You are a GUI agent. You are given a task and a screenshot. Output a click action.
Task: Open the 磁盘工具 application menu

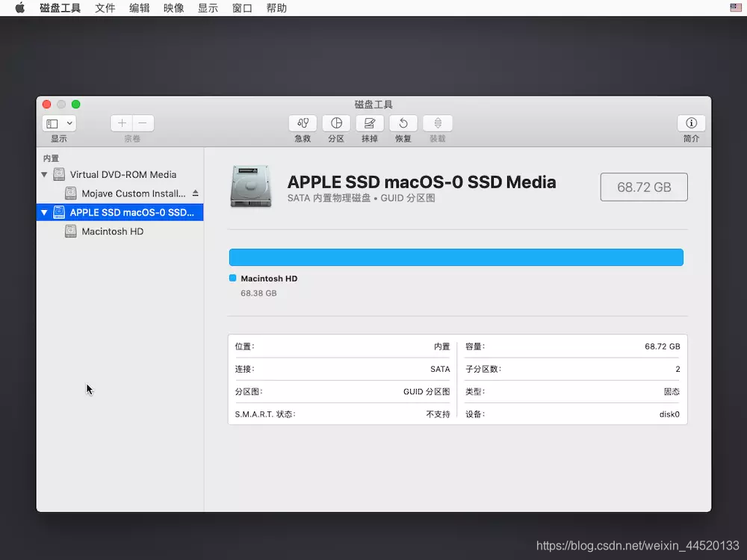click(60, 8)
